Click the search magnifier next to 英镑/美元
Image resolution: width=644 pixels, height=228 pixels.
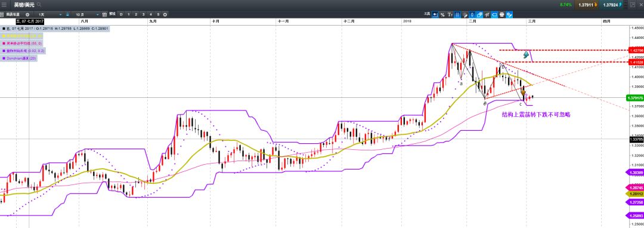(x=39, y=5)
